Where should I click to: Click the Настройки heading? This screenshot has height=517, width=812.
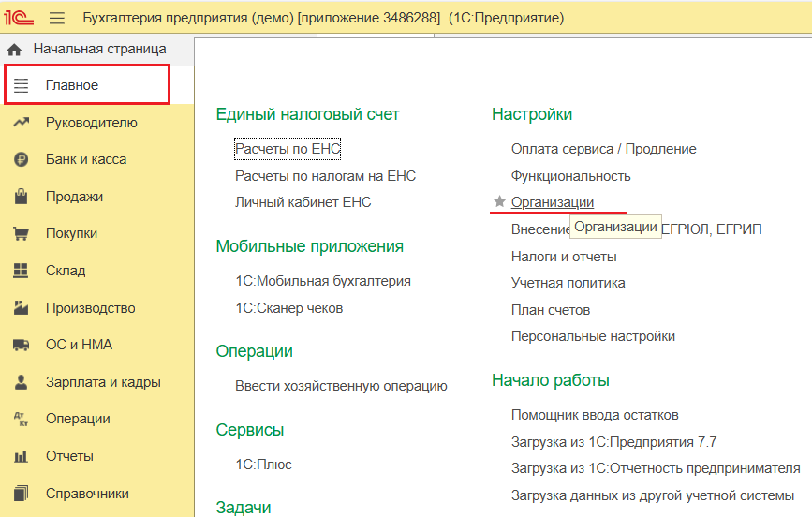532,114
